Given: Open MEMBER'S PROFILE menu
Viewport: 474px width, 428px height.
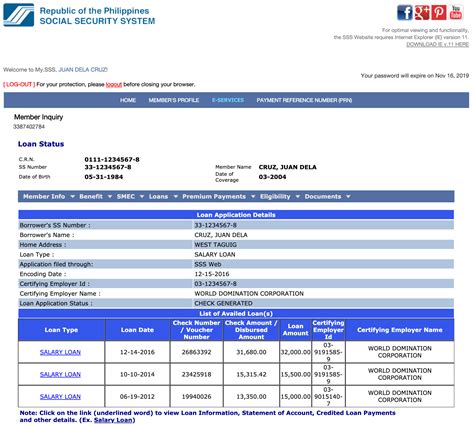Looking at the screenshot, I should [174, 100].
